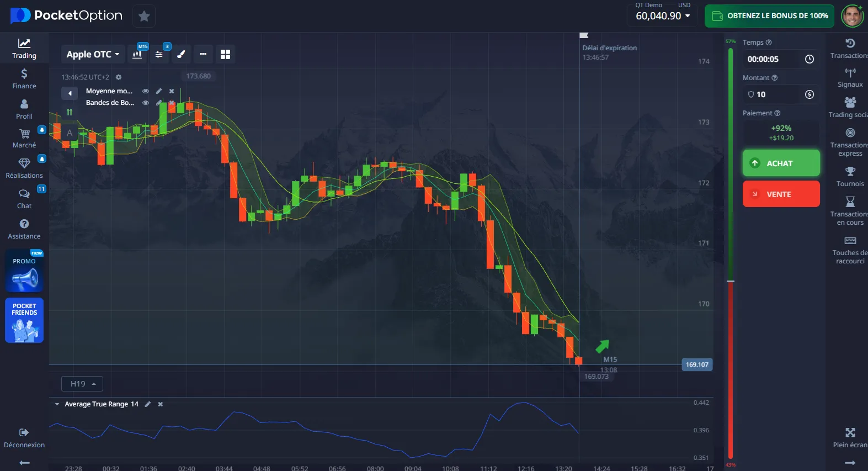Open the drawing brush tools
The height and width of the screenshot is (471, 868).
pos(181,54)
